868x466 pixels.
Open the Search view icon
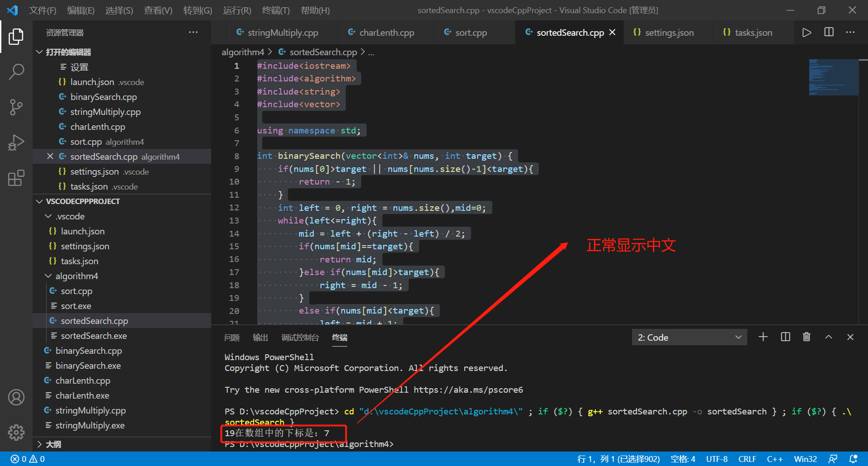(16, 71)
